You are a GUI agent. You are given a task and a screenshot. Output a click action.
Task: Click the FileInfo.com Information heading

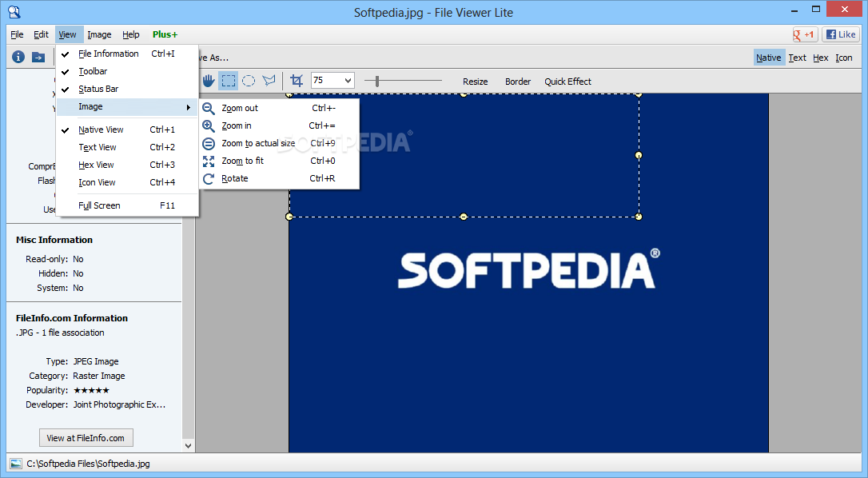[72, 318]
